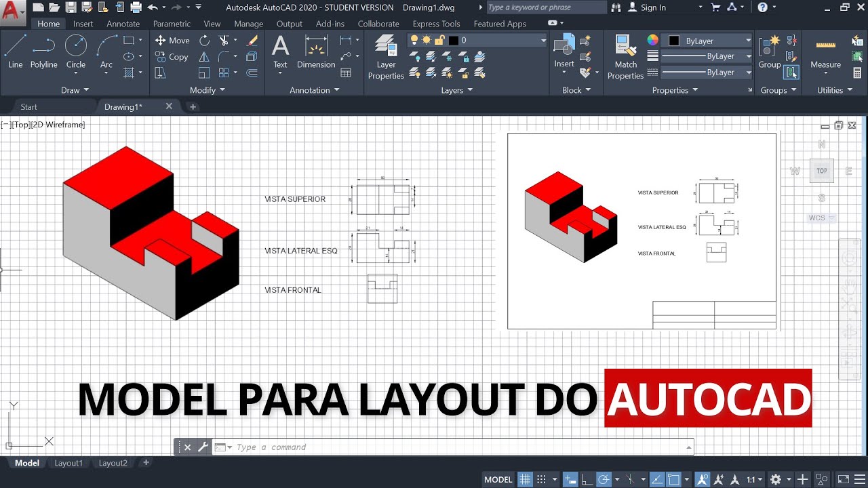The width and height of the screenshot is (868, 488).
Task: Open the ByLayer object color dropdown
Action: [x=707, y=41]
